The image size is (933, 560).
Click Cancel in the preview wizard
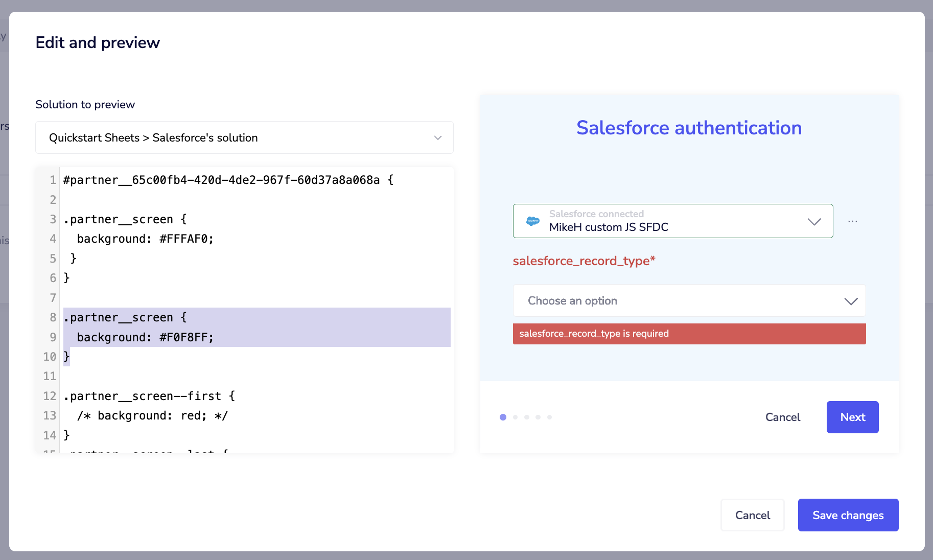tap(782, 417)
